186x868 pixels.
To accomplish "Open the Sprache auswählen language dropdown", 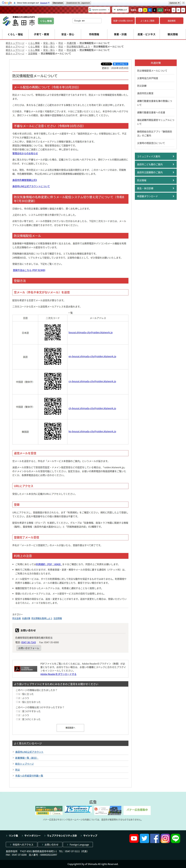I will [99, 10].
